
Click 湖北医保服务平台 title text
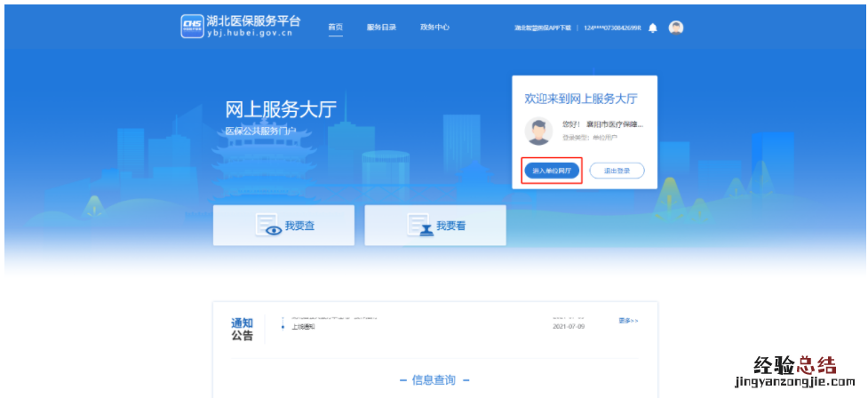pyautogui.click(x=253, y=21)
